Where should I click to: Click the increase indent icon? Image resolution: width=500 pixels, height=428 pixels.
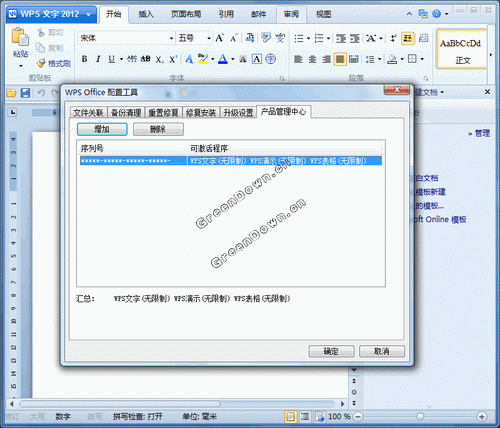[x=355, y=38]
